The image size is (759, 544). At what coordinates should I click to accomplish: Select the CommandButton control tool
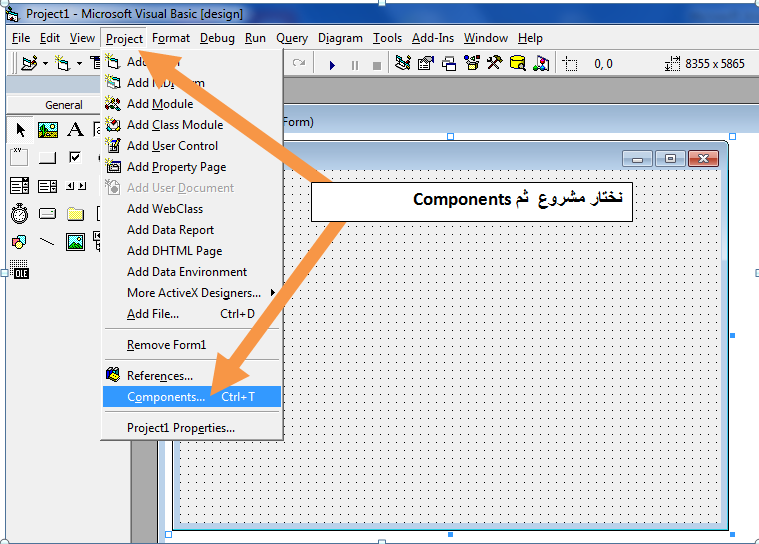click(47, 157)
